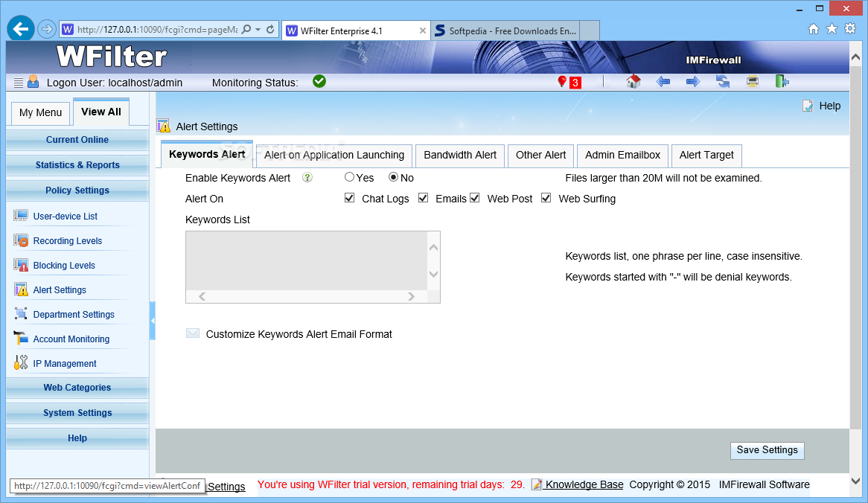Expand the System Settings section
Viewport: 868px width, 503px height.
coord(77,413)
